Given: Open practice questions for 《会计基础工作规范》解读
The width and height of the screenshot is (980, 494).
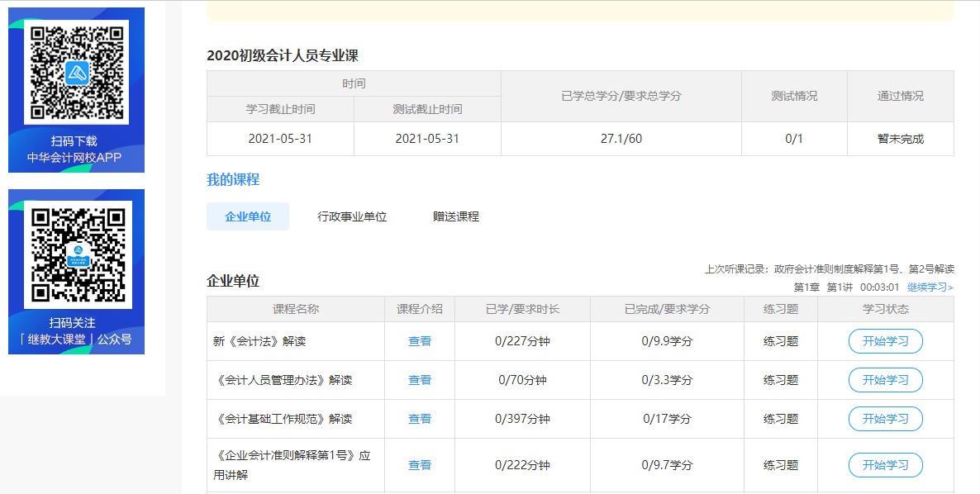Looking at the screenshot, I should click(780, 419).
